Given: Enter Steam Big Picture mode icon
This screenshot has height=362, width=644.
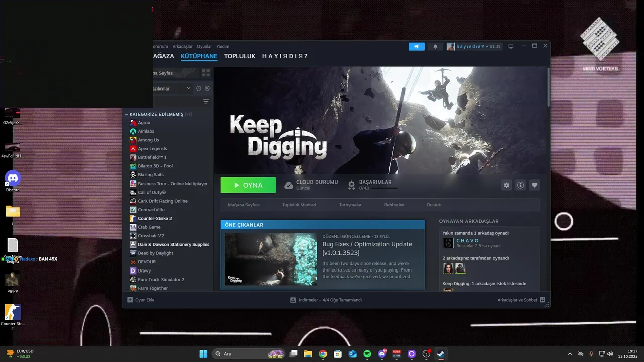Looking at the screenshot, I should [x=511, y=46].
